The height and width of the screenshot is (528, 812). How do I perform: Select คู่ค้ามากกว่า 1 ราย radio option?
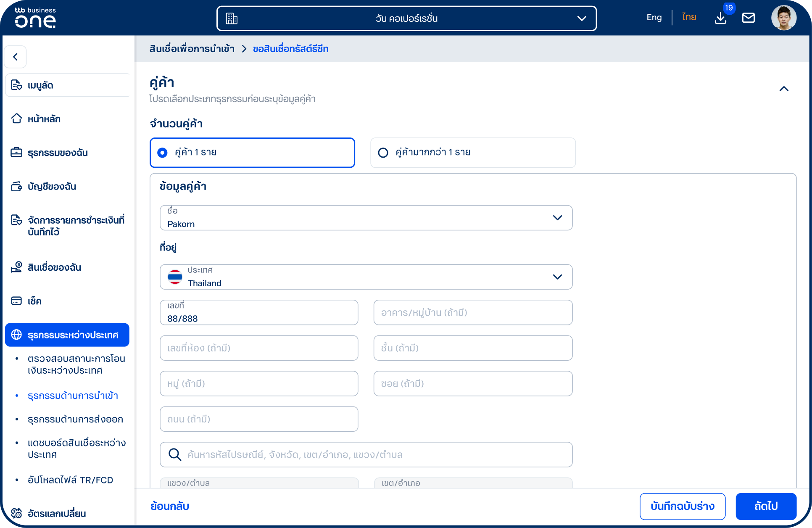click(x=473, y=153)
